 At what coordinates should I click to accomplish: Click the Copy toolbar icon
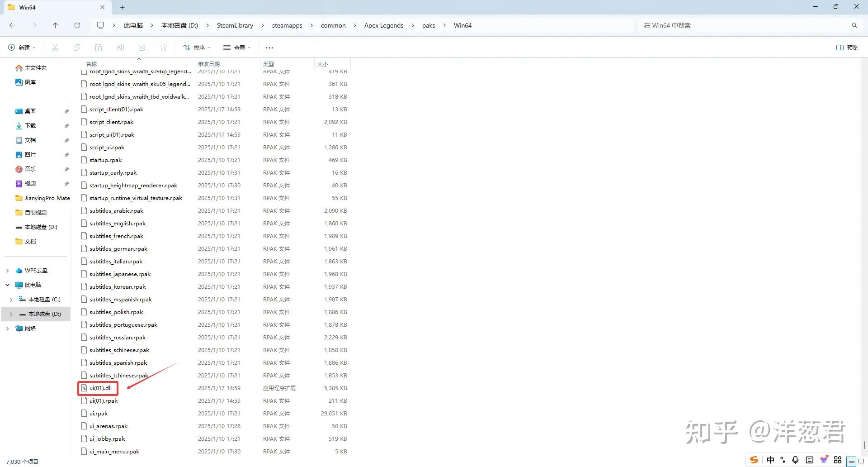point(77,48)
